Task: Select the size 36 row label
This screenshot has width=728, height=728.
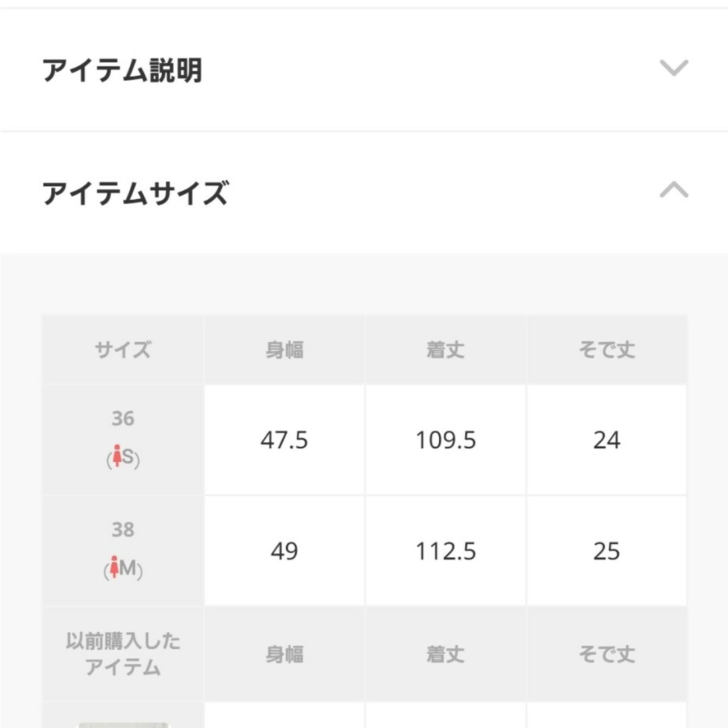Action: tap(123, 419)
